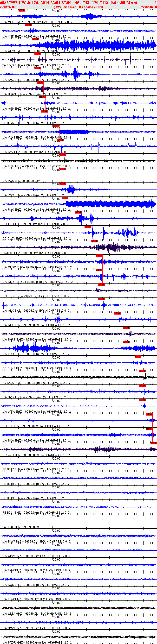The image size is (157, 644).
Task: Click the end time '22:02:46.00'
Action: click(149, 7)
